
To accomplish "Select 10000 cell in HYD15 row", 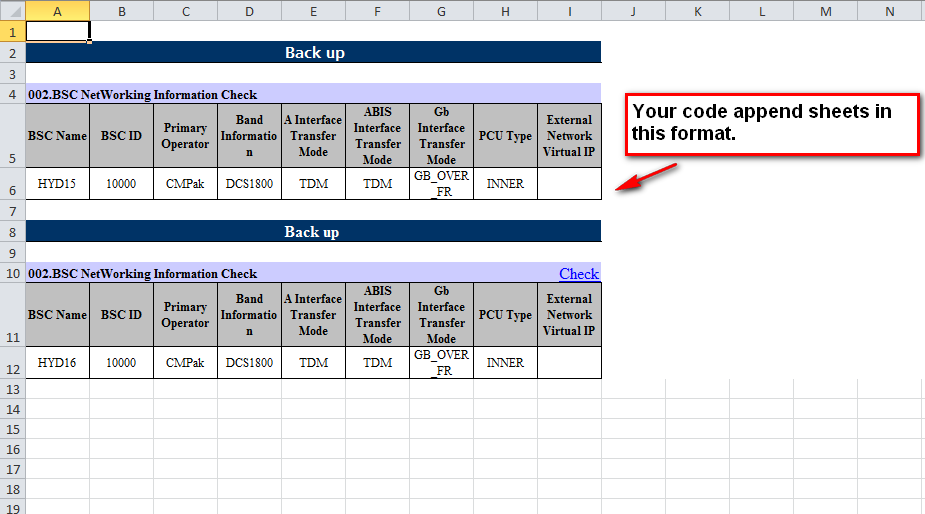I will coord(122,184).
